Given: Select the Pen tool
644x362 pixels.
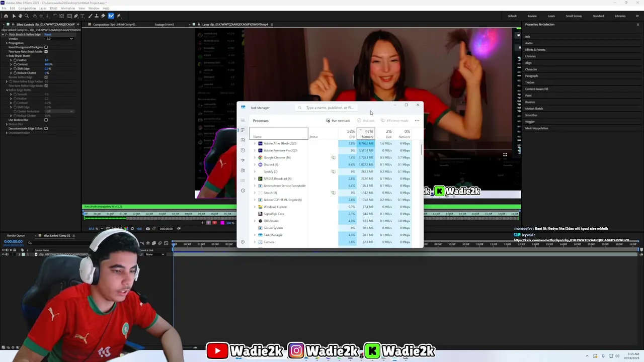Looking at the screenshot, I should (x=76, y=16).
